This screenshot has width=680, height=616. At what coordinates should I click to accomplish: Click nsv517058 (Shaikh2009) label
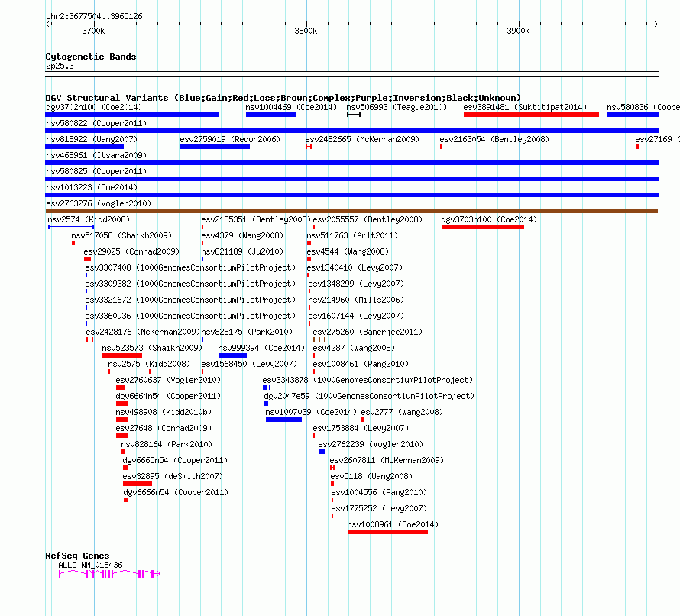pos(121,235)
